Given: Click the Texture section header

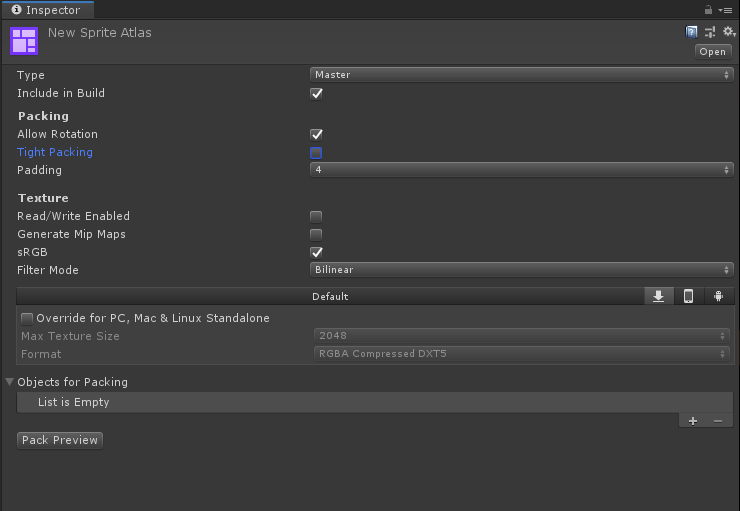Looking at the screenshot, I should tap(43, 198).
